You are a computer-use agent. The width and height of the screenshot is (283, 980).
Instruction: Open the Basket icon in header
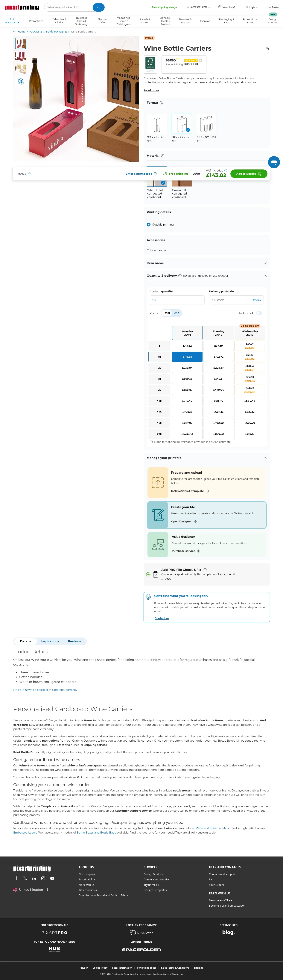tap(273, 7)
